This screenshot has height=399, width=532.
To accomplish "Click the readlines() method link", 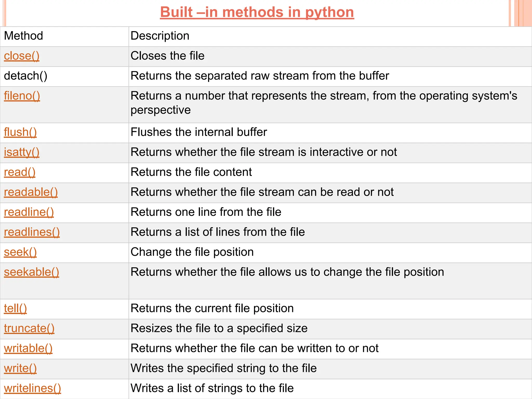I will coord(32,232).
